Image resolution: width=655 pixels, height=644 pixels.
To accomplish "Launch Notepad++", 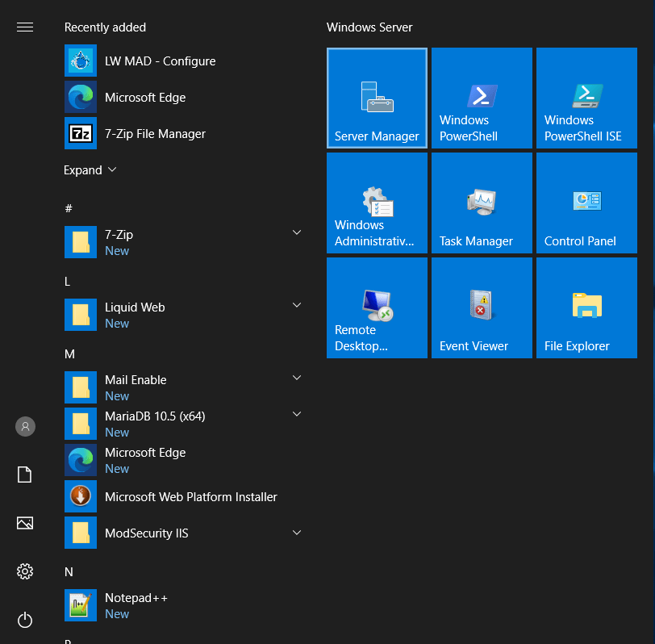I will [x=184, y=605].
